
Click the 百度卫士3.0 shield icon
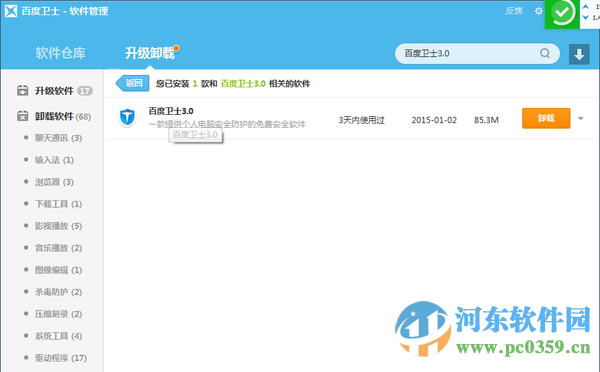tap(127, 117)
